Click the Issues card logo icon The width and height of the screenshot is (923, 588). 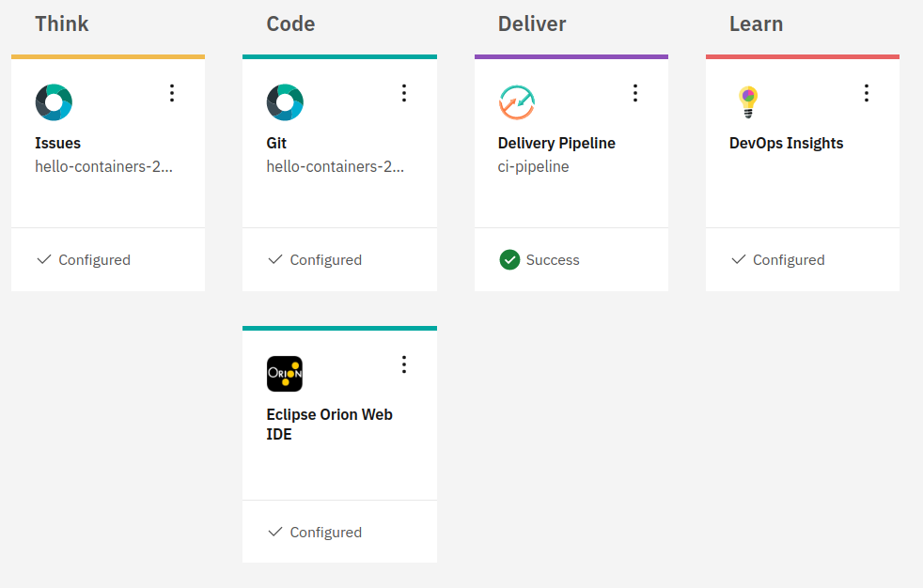(x=54, y=102)
